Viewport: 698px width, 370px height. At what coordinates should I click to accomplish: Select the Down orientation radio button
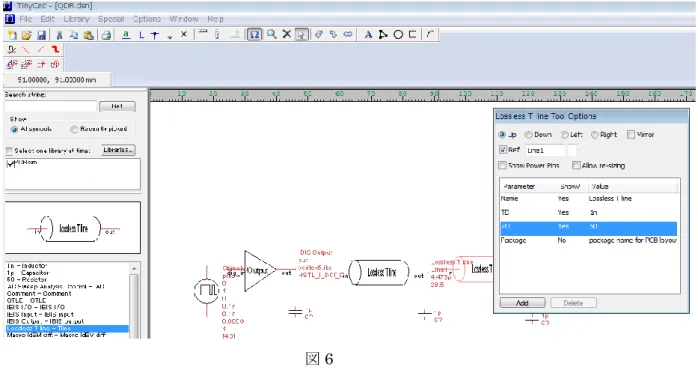528,134
